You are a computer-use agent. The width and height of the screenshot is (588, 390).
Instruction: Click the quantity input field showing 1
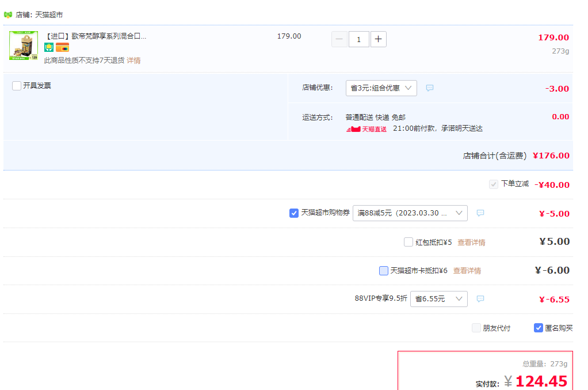tap(359, 39)
